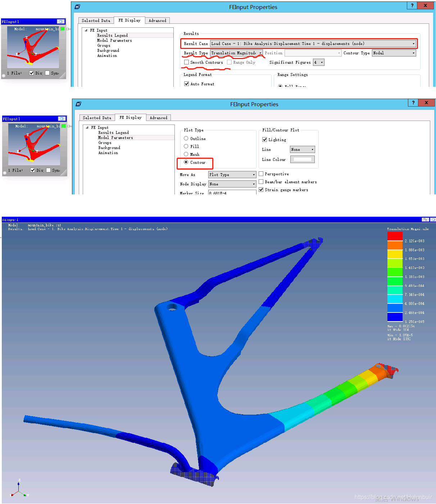This screenshot has width=436, height=504.
Task: Click the nCode logo icon in the Results dialog title bar
Action: point(78,7)
